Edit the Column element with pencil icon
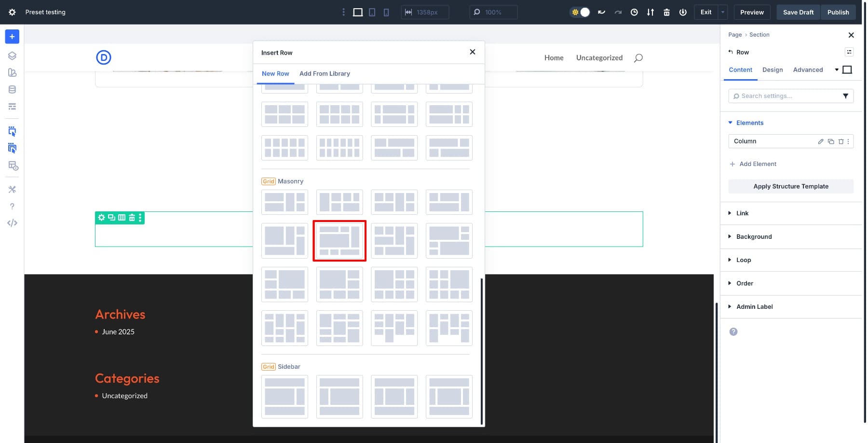 pos(820,141)
